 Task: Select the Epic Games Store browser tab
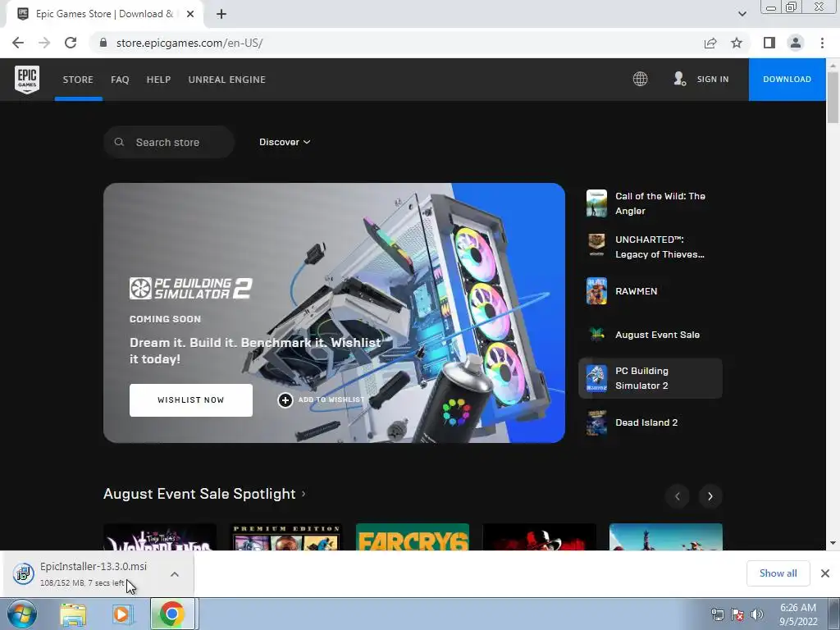tap(104, 14)
